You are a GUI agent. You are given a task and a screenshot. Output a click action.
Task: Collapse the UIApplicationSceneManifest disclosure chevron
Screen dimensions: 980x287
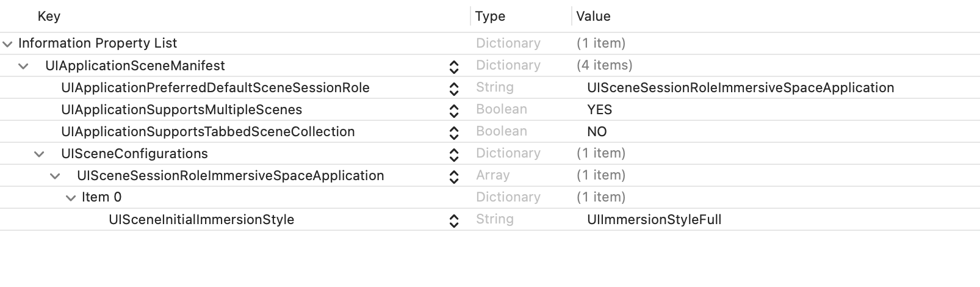[23, 66]
